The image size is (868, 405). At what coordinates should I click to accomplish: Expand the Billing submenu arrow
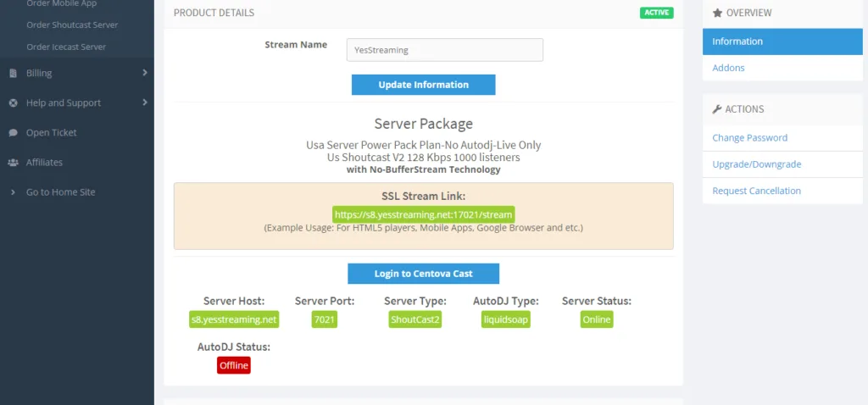pos(145,74)
